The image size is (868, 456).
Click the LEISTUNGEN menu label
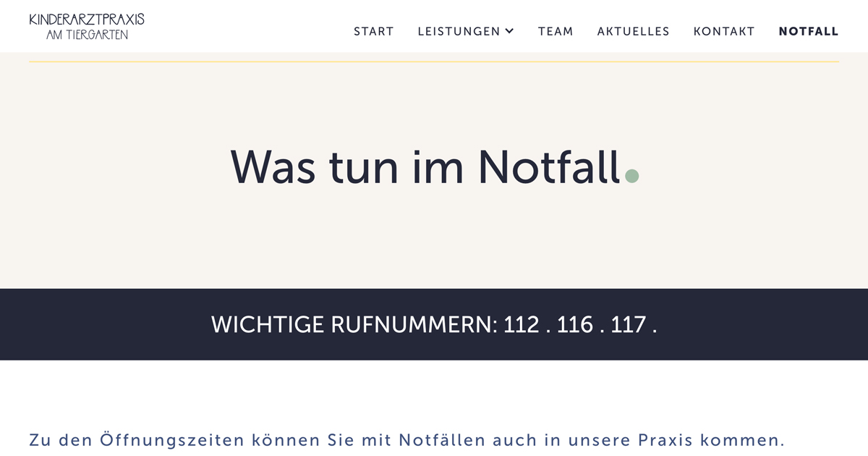click(458, 31)
